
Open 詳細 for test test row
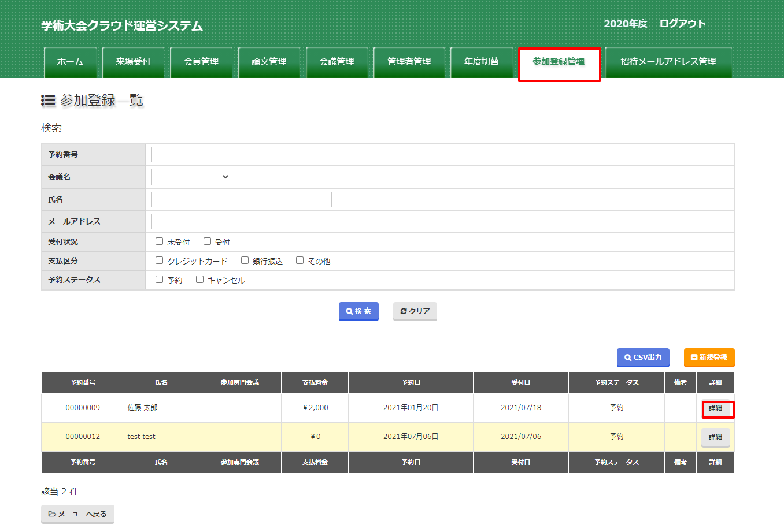[x=715, y=437]
